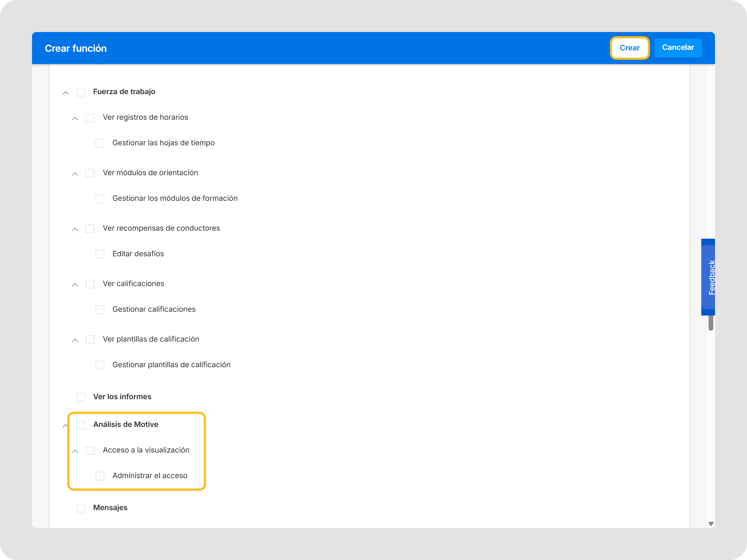Collapse Ver recompensas de conductores
747x560 pixels.
[x=75, y=229]
